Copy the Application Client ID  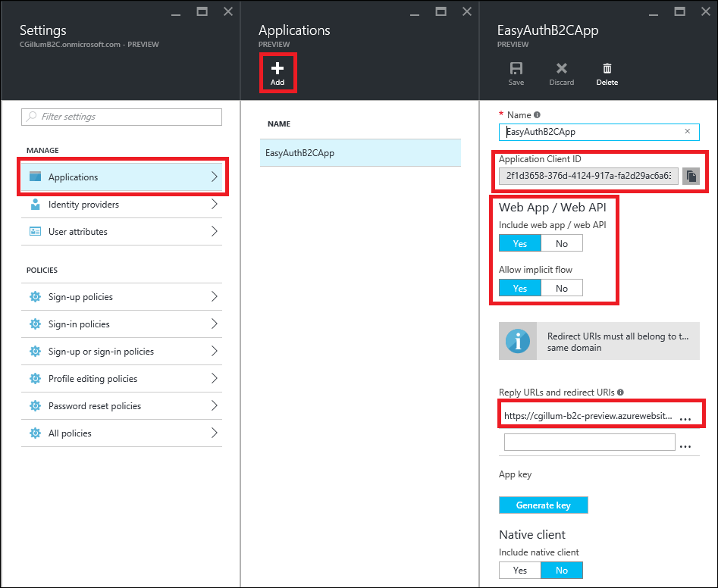click(x=691, y=176)
